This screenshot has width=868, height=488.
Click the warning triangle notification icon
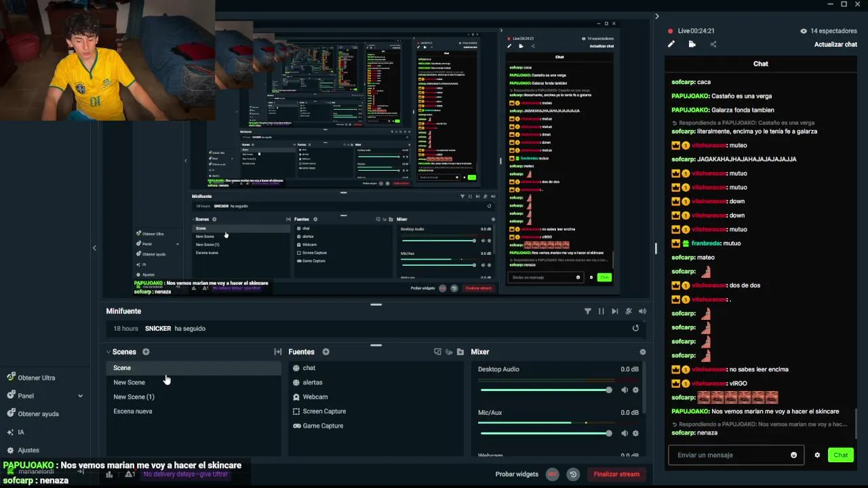click(x=129, y=474)
